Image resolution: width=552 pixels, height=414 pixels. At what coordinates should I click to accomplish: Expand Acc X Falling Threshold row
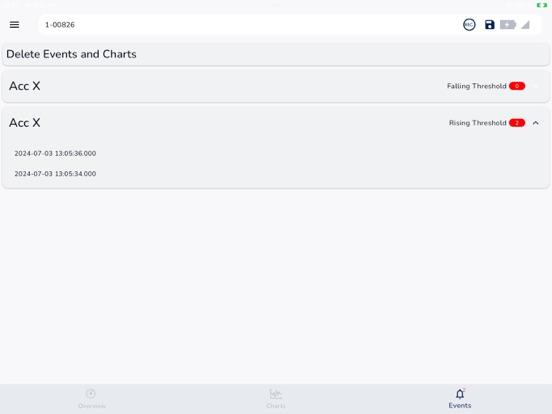click(535, 86)
